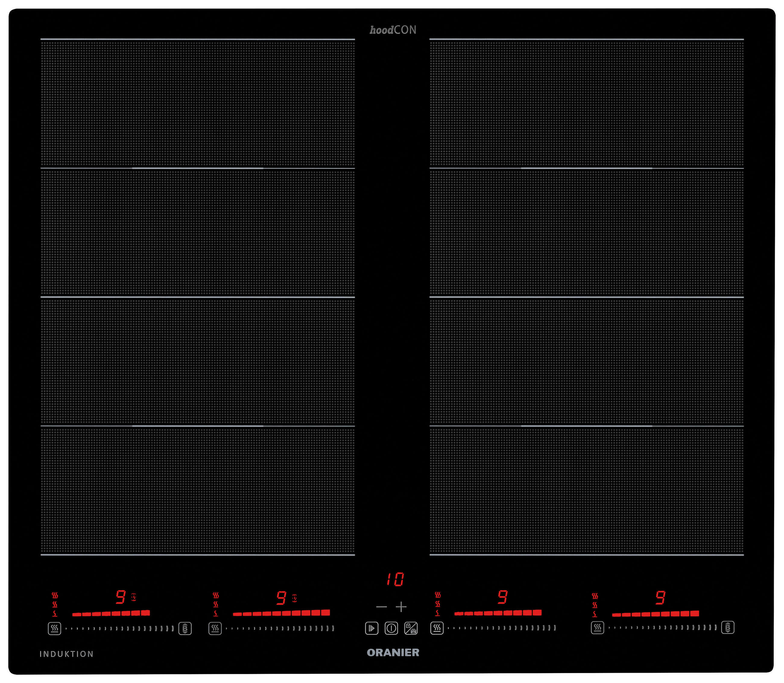784x683 pixels.
Task: Toggle the child lock/cleaning key
Action: (411, 628)
